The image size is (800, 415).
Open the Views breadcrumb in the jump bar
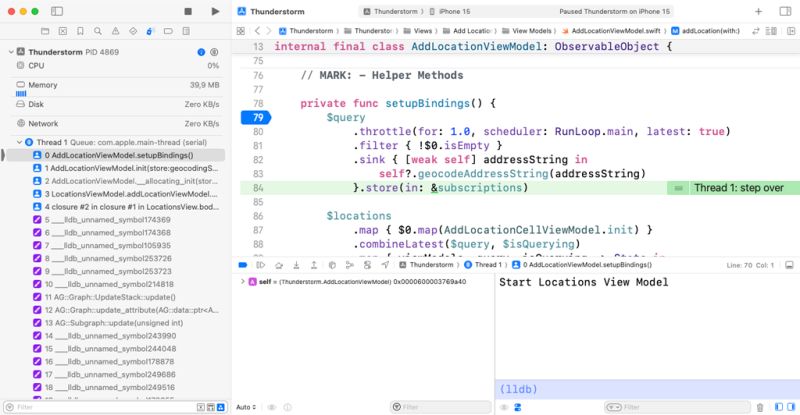(418, 31)
